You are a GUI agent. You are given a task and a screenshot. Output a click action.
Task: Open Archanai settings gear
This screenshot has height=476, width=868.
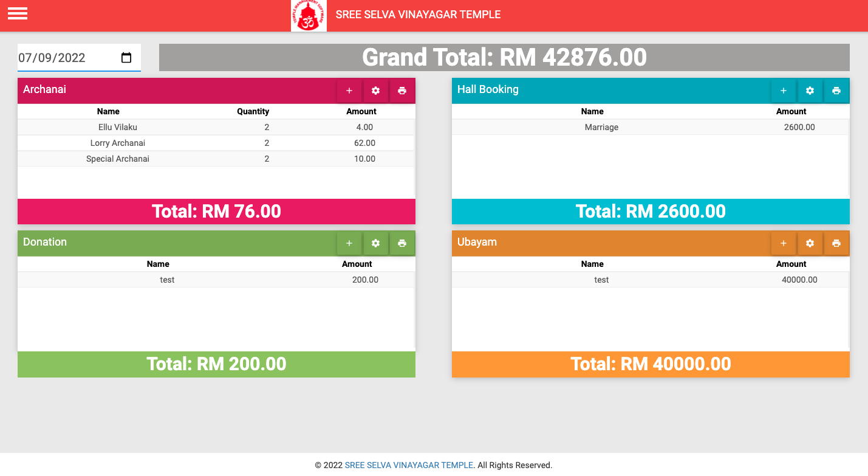click(x=375, y=91)
